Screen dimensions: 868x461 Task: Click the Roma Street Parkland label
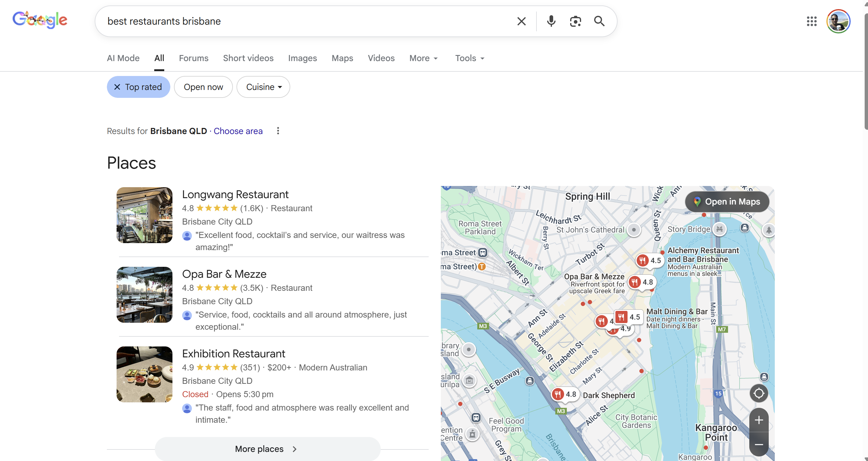click(x=480, y=228)
